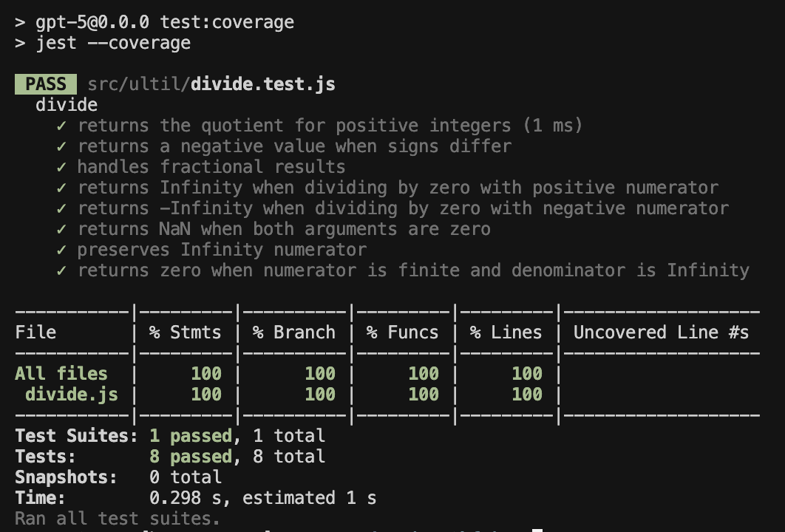
Task: Open the divide.test.js file path
Action: coord(211,84)
